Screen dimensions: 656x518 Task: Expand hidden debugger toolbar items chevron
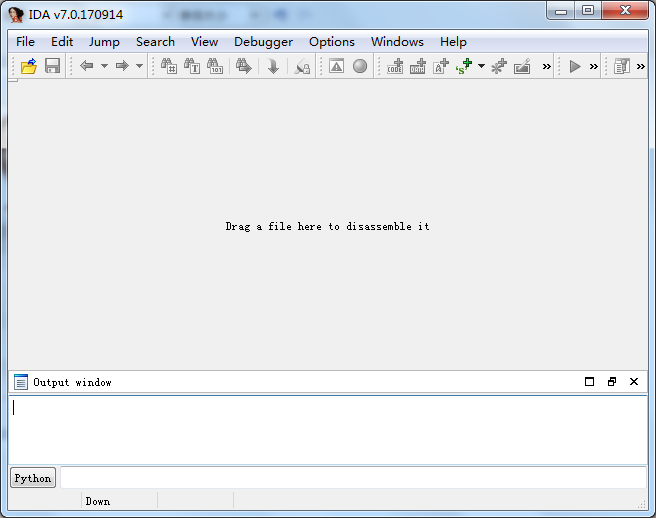(593, 66)
